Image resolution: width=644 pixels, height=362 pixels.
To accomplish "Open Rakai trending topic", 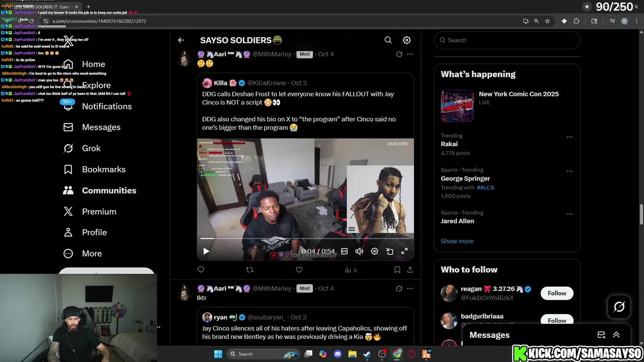I will pos(449,144).
